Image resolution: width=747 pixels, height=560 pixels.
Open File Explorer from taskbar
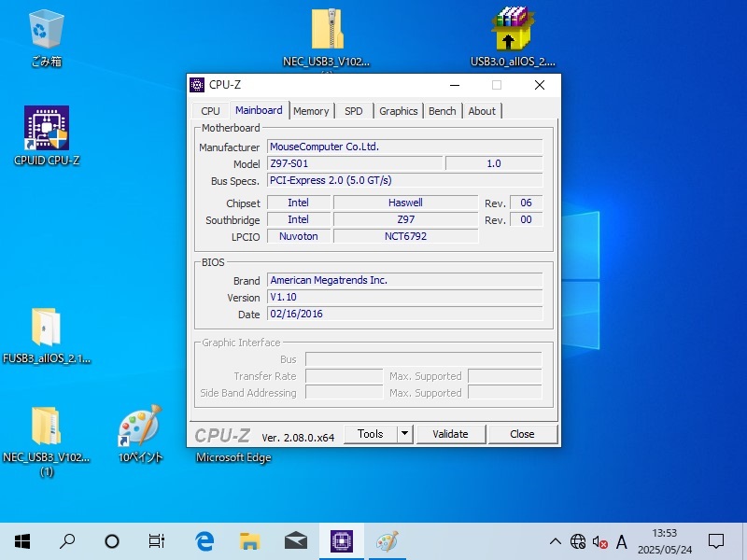coord(249,541)
